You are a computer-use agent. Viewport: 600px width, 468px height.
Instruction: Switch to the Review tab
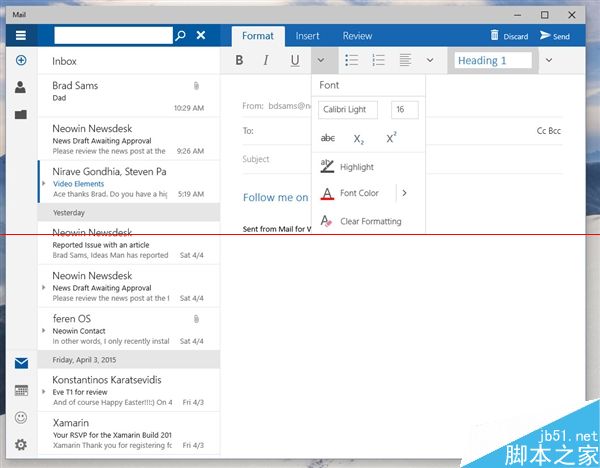[357, 36]
